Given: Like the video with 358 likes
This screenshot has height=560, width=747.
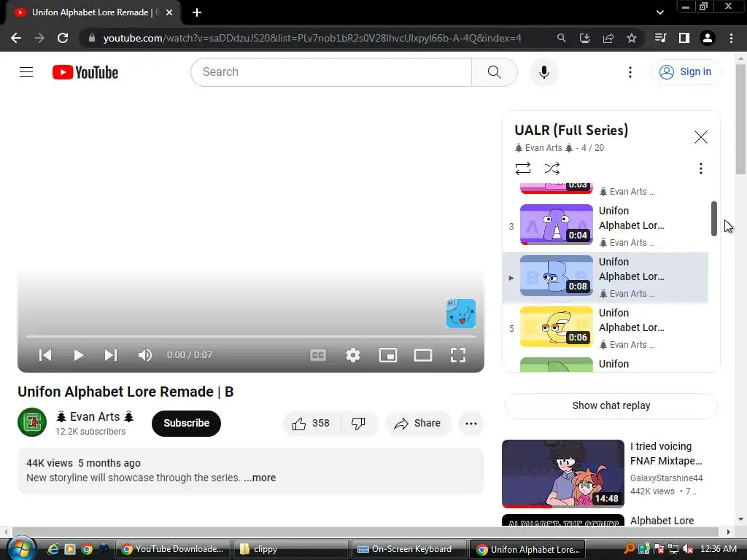Looking at the screenshot, I should point(311,424).
